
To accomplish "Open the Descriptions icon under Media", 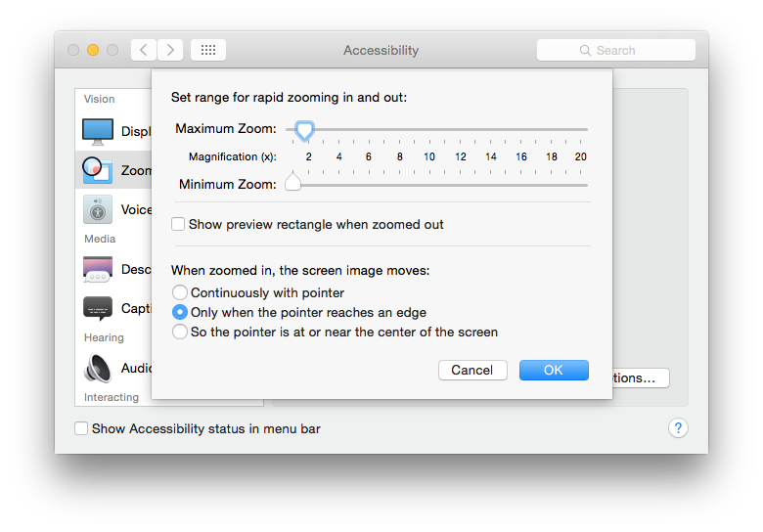I will point(98,269).
